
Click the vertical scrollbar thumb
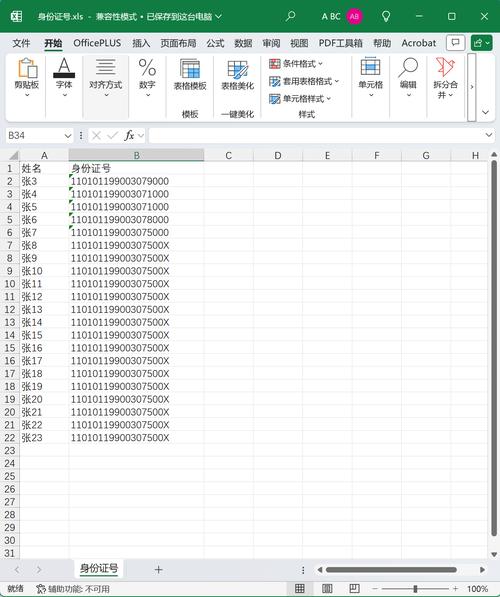click(x=494, y=348)
